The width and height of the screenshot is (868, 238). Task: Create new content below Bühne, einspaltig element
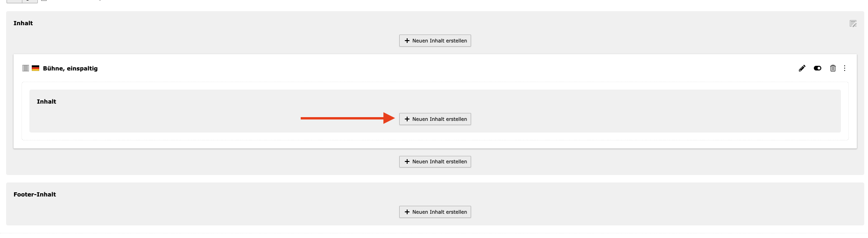point(435,161)
